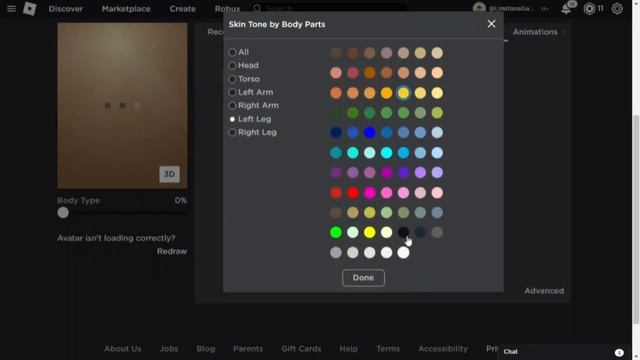The height and width of the screenshot is (360, 640).
Task: Open the Create menu item
Action: tap(182, 9)
